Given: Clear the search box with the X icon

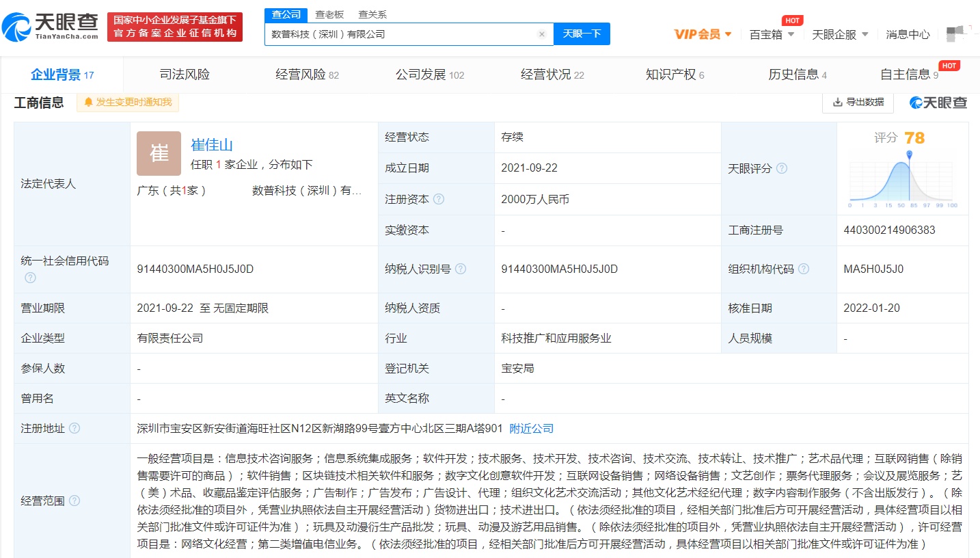Looking at the screenshot, I should pyautogui.click(x=542, y=34).
